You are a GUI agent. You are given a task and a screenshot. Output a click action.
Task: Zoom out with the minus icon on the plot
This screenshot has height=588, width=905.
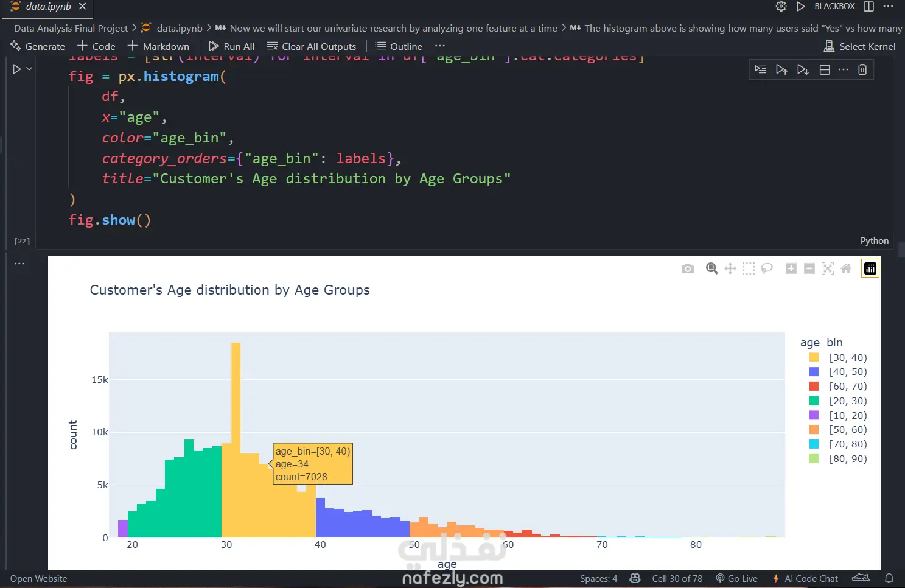click(x=809, y=268)
